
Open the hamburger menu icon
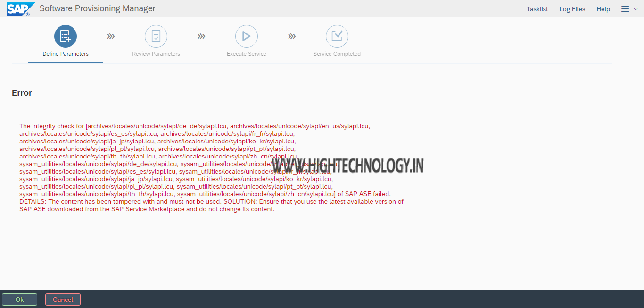pyautogui.click(x=625, y=9)
